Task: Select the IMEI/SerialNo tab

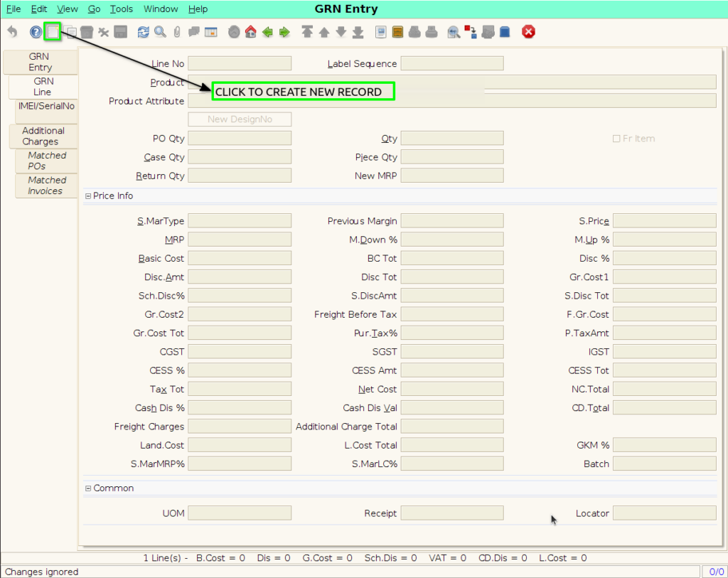Action: (x=46, y=107)
